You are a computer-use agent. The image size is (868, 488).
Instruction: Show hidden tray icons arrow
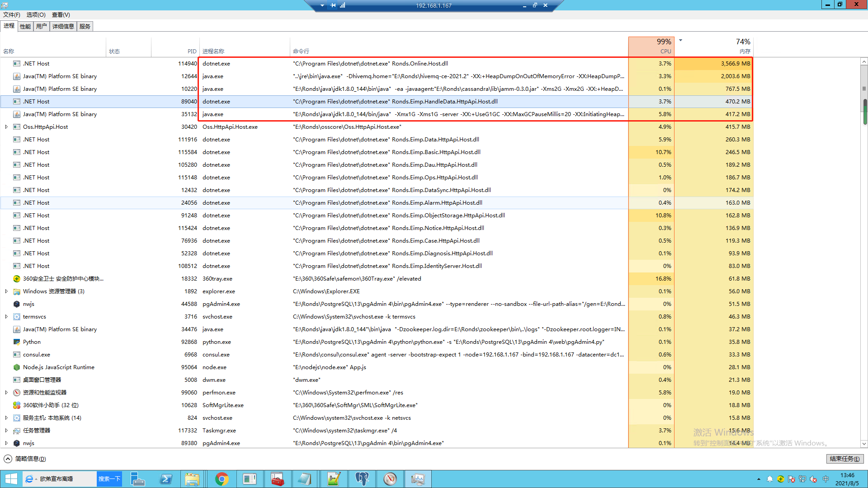pos(759,479)
